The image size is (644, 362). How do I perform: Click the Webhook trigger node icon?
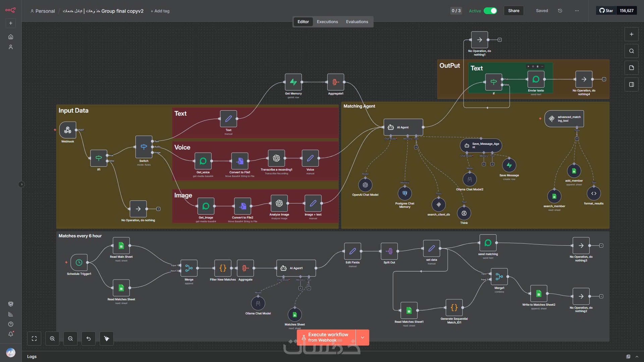[67, 130]
